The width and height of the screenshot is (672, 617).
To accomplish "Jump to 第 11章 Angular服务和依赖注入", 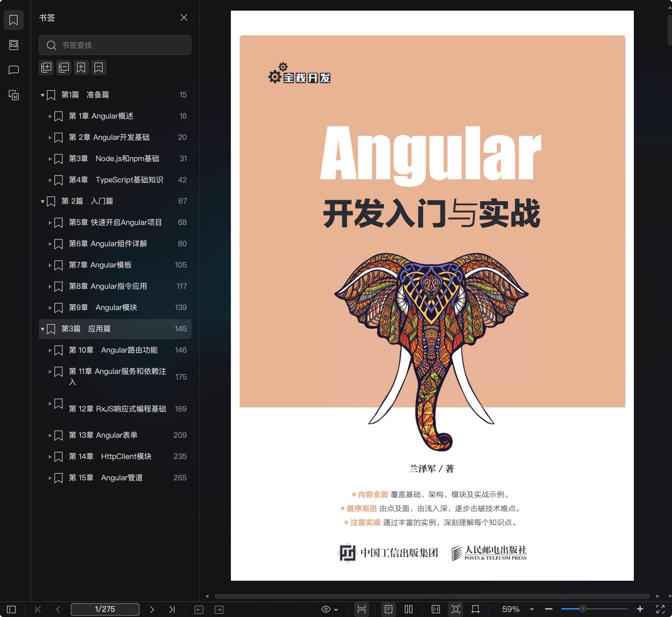I will click(118, 377).
